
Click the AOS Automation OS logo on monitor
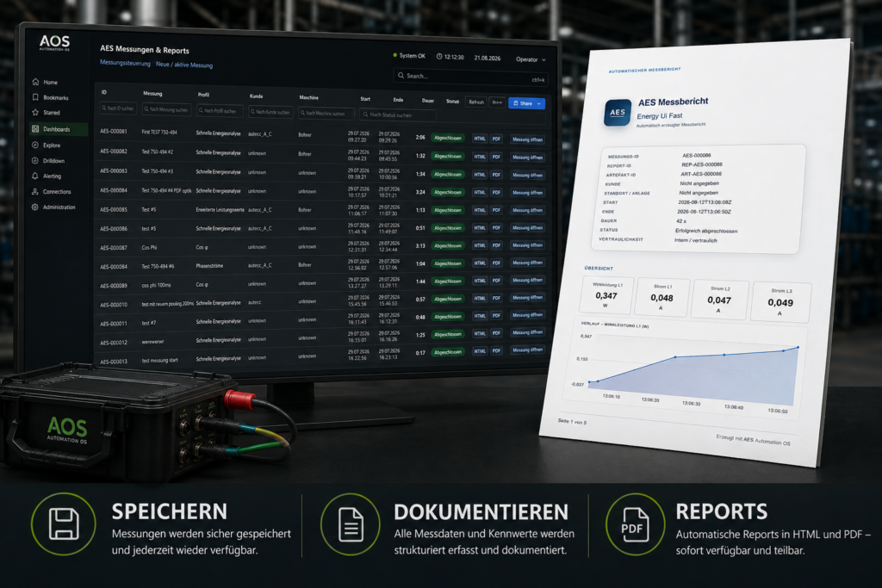pyautogui.click(x=54, y=43)
